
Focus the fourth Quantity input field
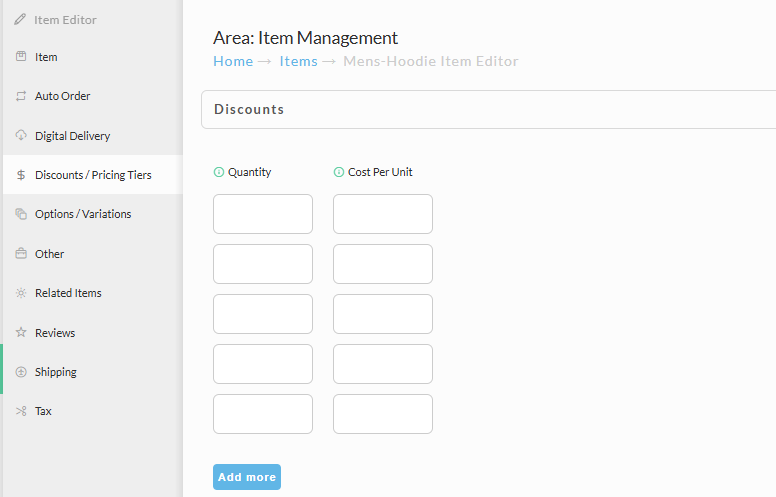[263, 364]
